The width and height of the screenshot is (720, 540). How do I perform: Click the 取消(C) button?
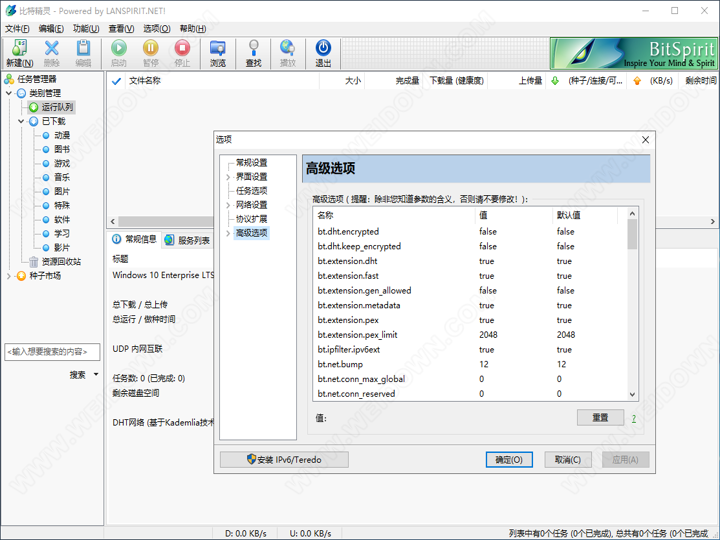click(x=568, y=460)
